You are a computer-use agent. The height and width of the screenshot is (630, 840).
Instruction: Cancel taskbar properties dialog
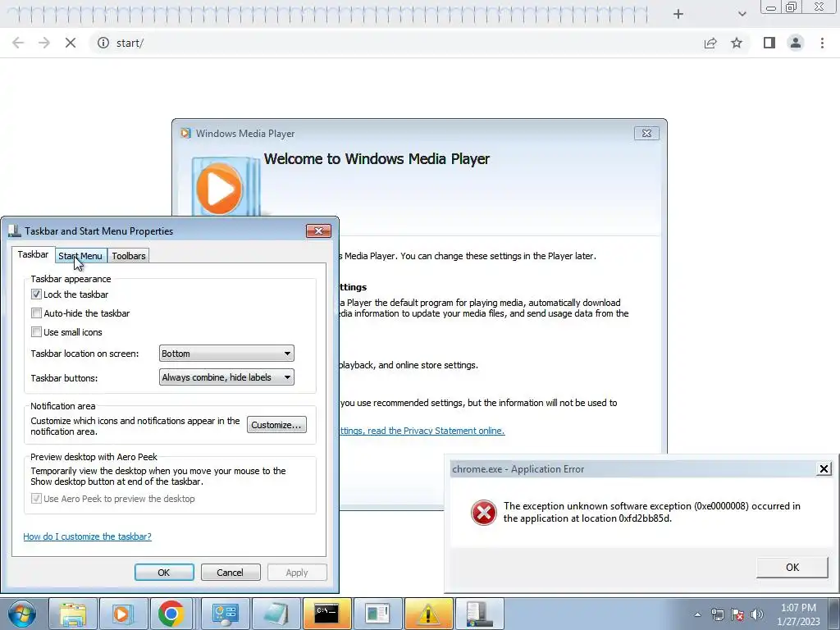(x=230, y=572)
